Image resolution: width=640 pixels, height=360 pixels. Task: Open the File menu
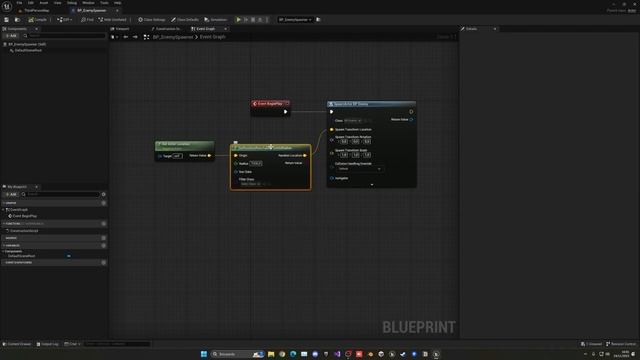(x=19, y=3)
